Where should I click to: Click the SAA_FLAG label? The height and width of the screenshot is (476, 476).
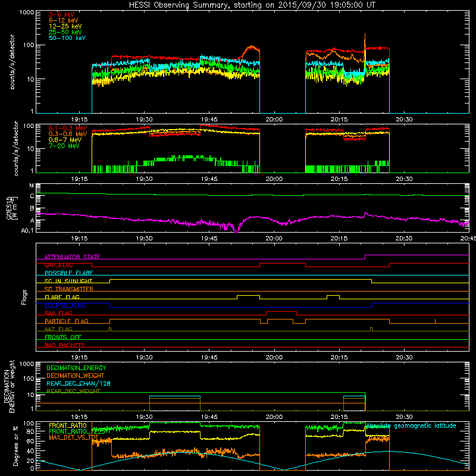[x=58, y=313]
